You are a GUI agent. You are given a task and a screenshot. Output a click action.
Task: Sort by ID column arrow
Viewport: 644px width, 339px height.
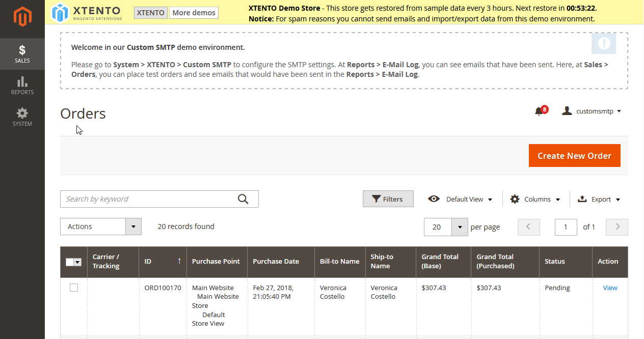(x=179, y=261)
